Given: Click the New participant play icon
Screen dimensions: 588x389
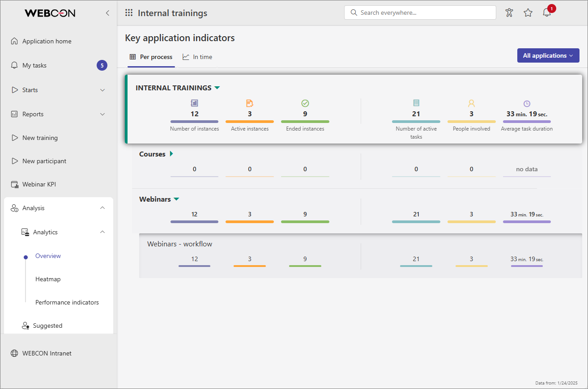Looking at the screenshot, I should (x=14, y=161).
